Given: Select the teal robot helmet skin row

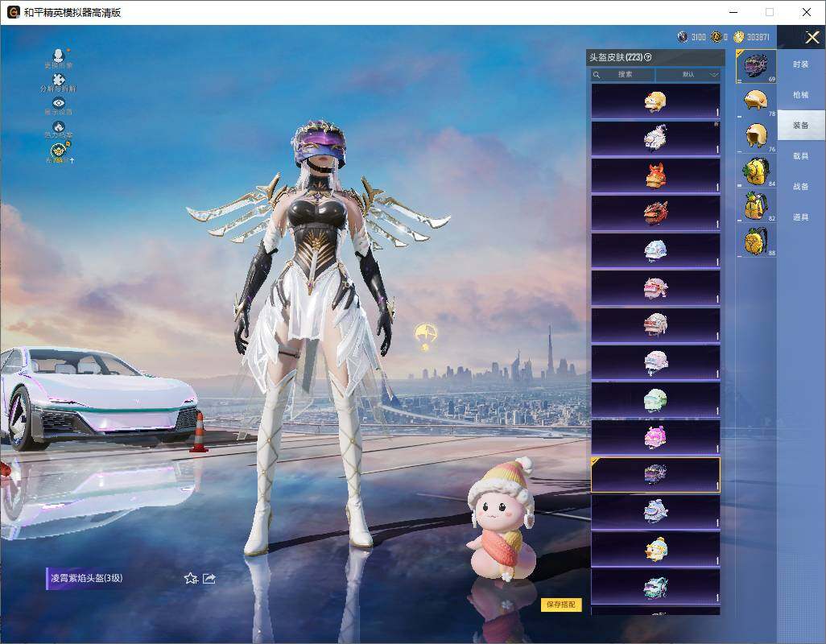Looking at the screenshot, I should (655, 587).
